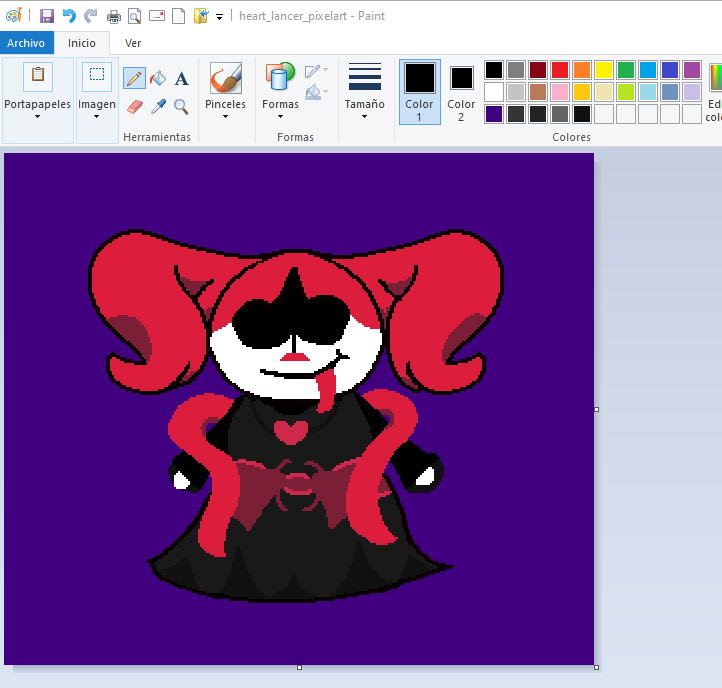This screenshot has height=688, width=722.
Task: Pick the purple swatch in top row
Action: pos(692,70)
